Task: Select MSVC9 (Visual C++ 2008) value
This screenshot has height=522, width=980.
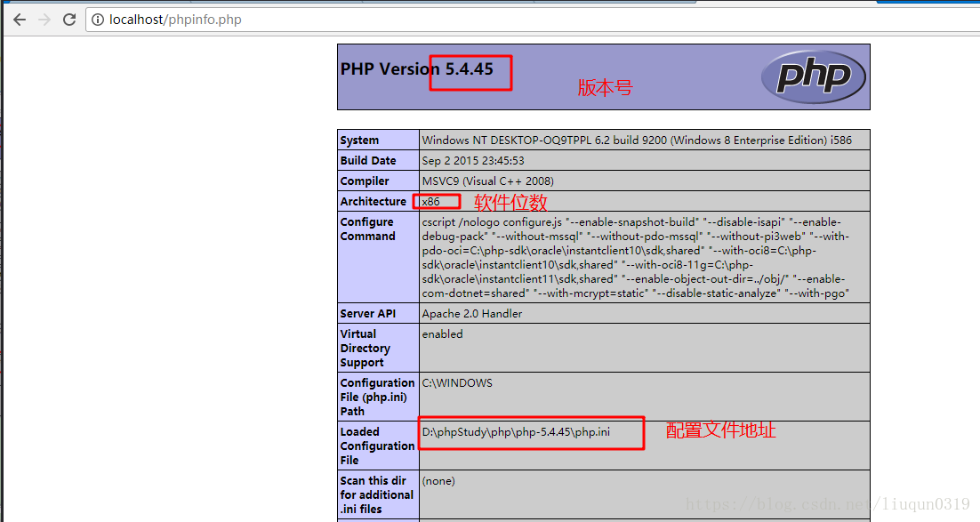Action: tap(488, 181)
